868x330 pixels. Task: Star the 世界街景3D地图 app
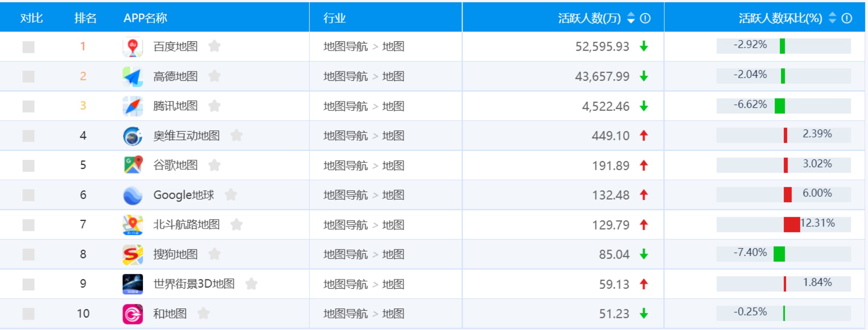[x=251, y=284]
